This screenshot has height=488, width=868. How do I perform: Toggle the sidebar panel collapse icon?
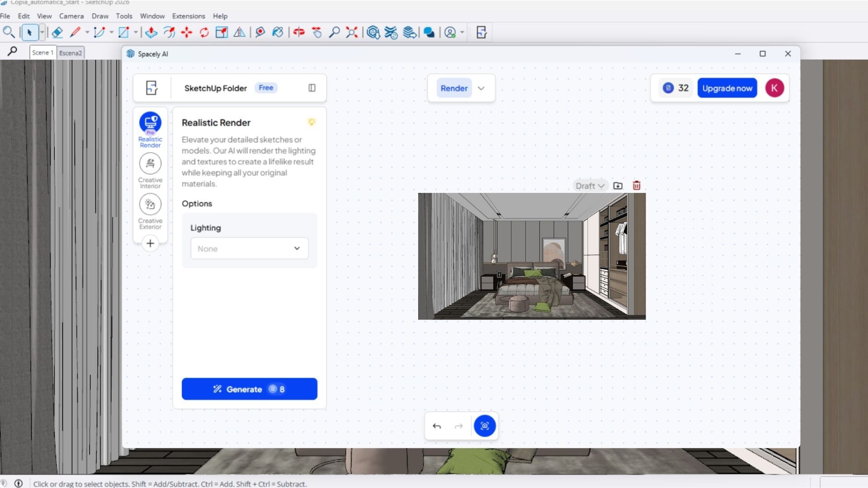coord(312,88)
